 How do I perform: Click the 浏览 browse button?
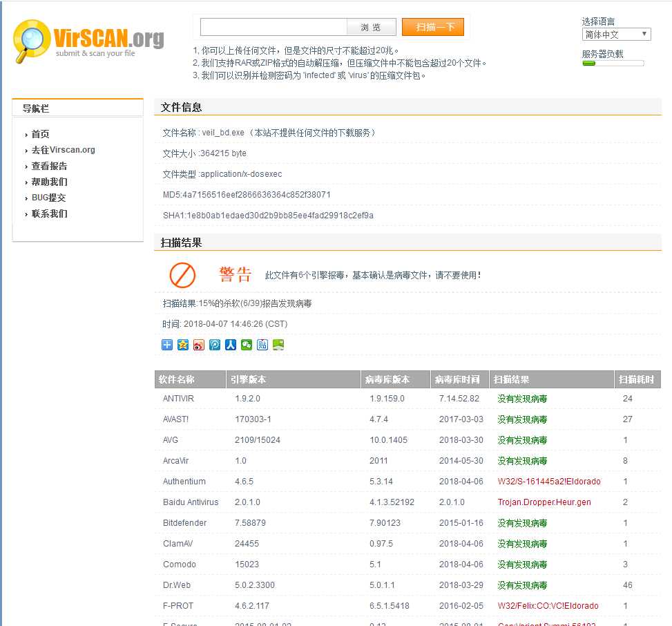pyautogui.click(x=372, y=27)
